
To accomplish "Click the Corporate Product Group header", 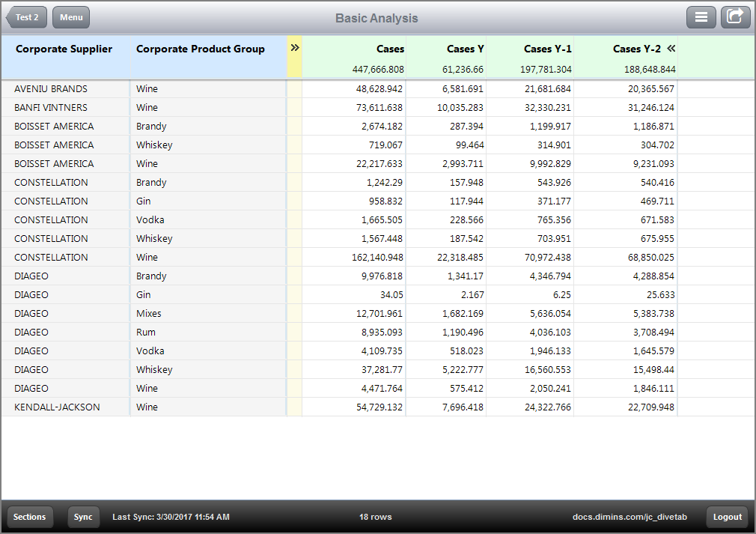I will coord(200,49).
